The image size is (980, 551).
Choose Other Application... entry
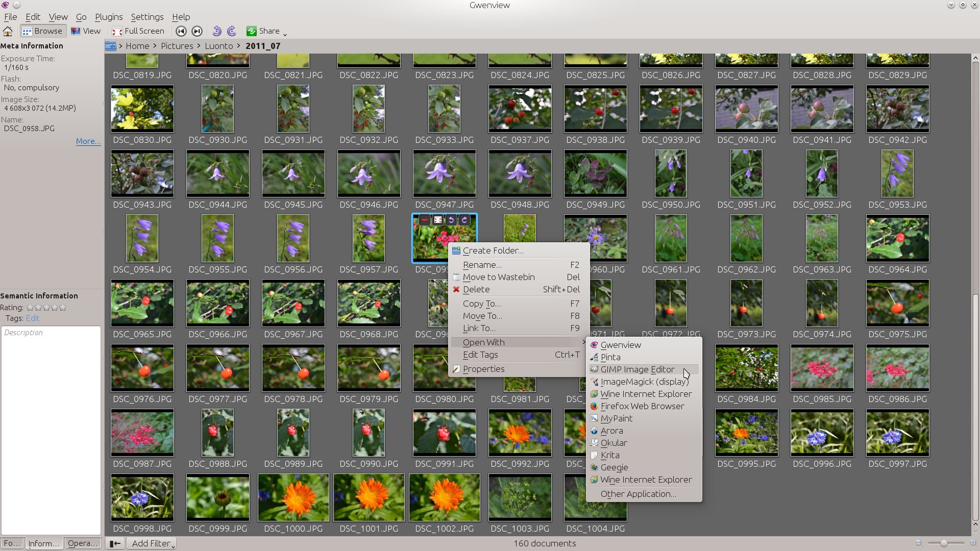pos(644,494)
